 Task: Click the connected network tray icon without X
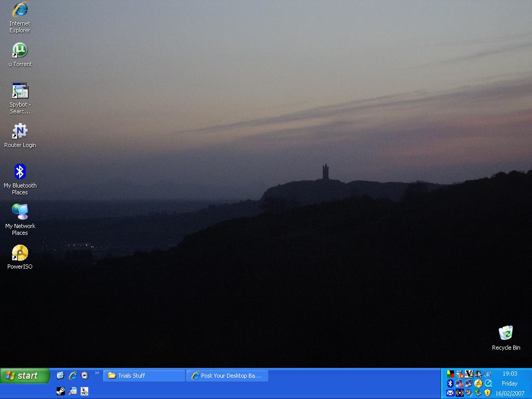click(469, 383)
